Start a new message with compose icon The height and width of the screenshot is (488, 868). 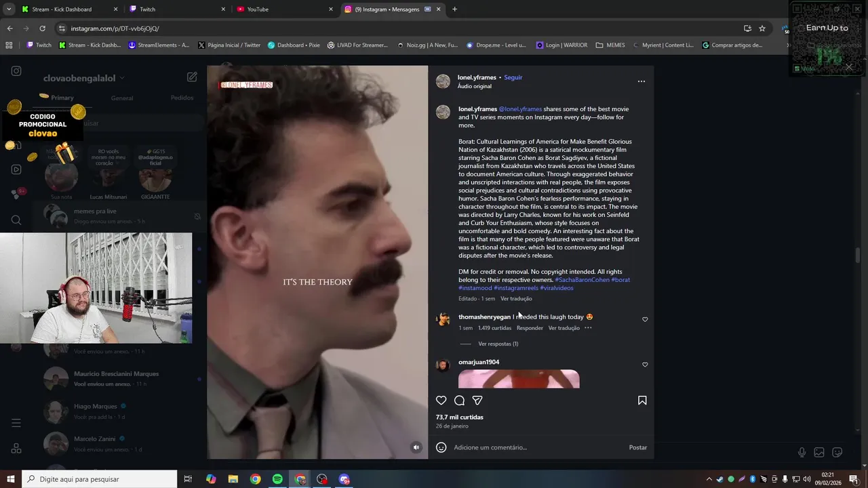point(192,77)
